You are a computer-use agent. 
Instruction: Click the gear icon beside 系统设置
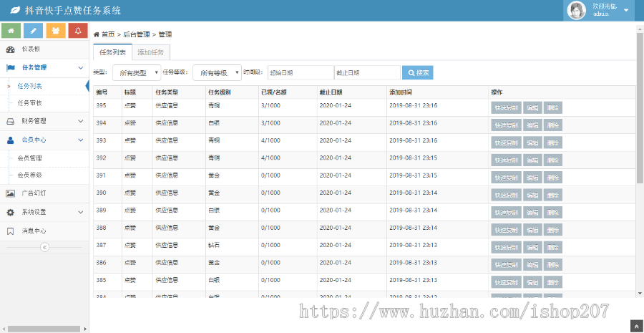click(x=11, y=213)
